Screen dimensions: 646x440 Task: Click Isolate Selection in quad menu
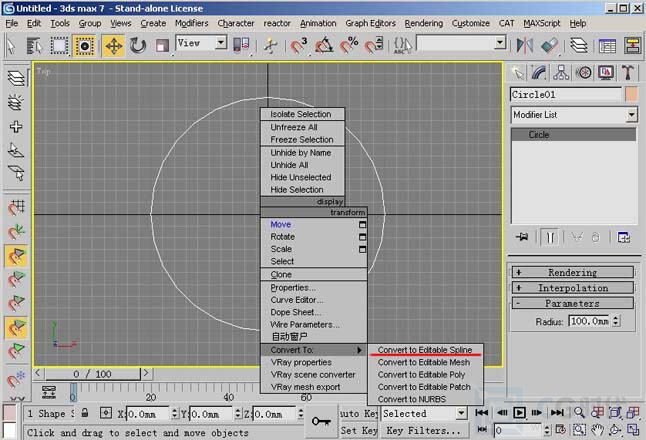point(302,114)
